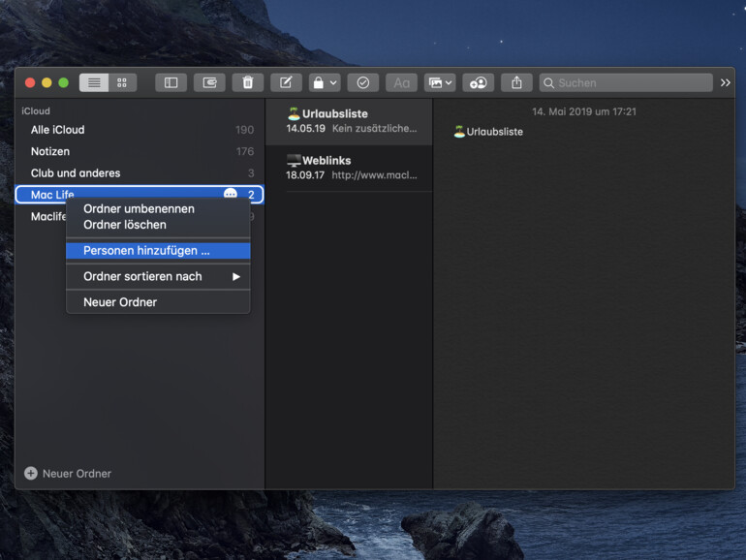Screen dimensions: 746x560
Task: Switch to list view
Action: pos(94,82)
